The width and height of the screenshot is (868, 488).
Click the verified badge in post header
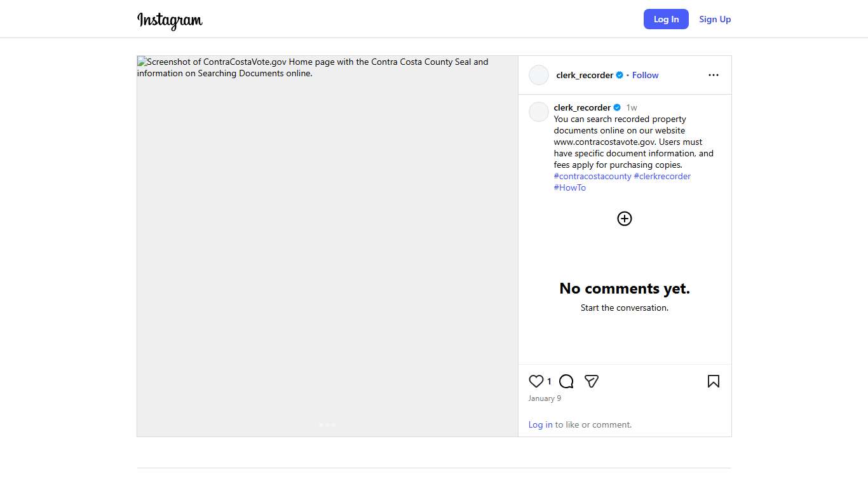coord(620,75)
